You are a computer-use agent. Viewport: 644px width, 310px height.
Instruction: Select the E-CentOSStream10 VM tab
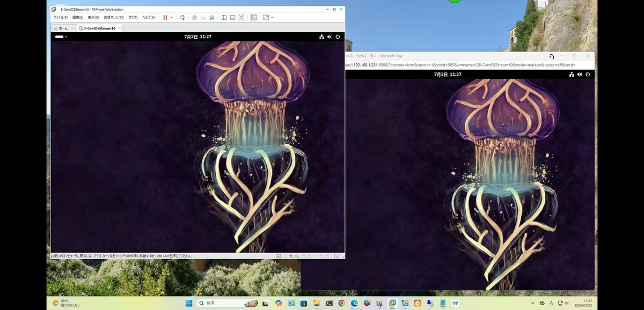[x=100, y=28]
